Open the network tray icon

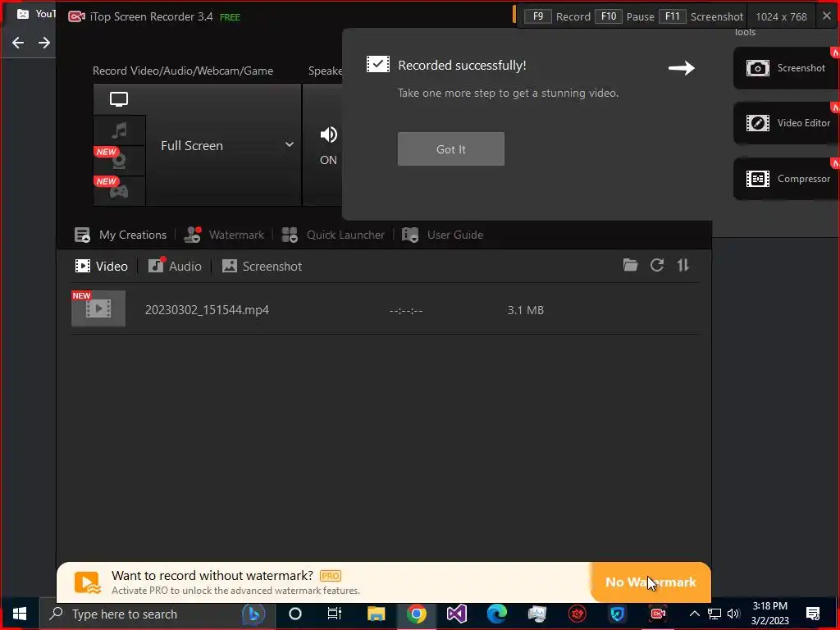pyautogui.click(x=714, y=614)
